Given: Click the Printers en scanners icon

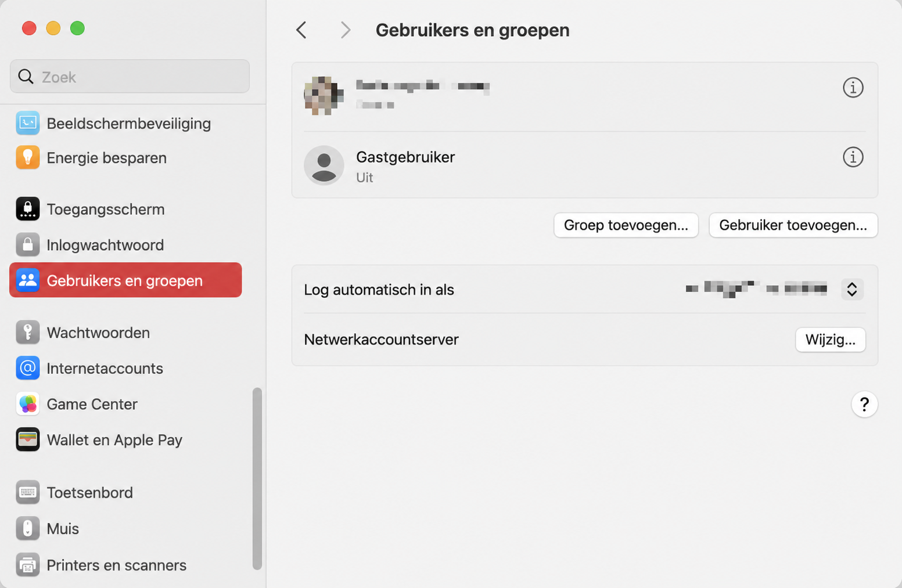Looking at the screenshot, I should [x=28, y=565].
